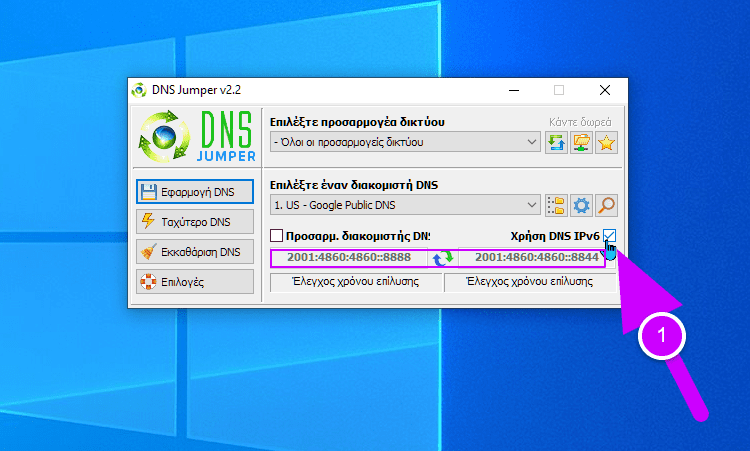The height and width of the screenshot is (451, 750).
Task: Flush cache with Εκκαθάριση DNS
Action: click(x=195, y=252)
